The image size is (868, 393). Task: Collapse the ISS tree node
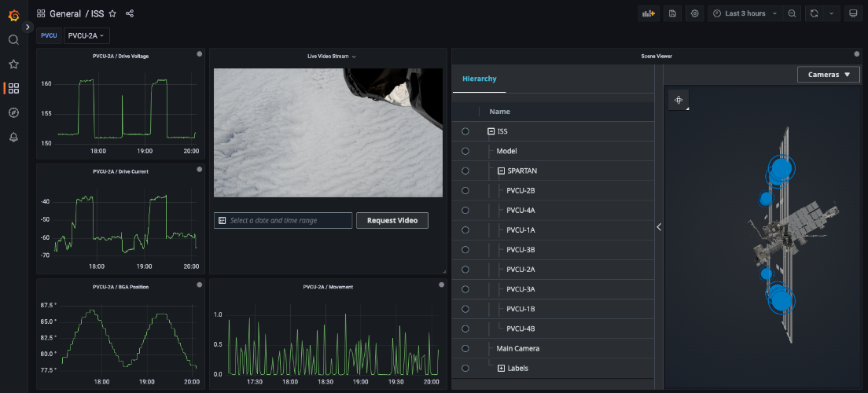[x=491, y=131]
